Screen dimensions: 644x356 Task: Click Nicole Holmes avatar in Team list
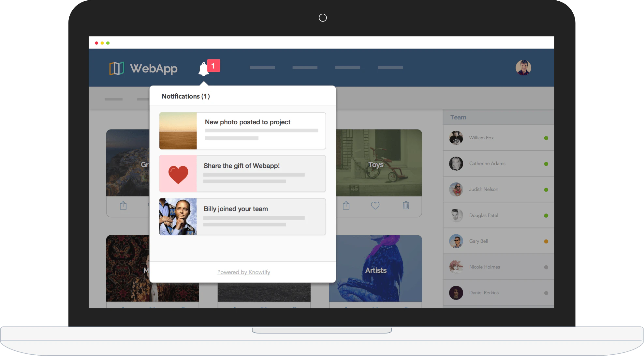[456, 267]
